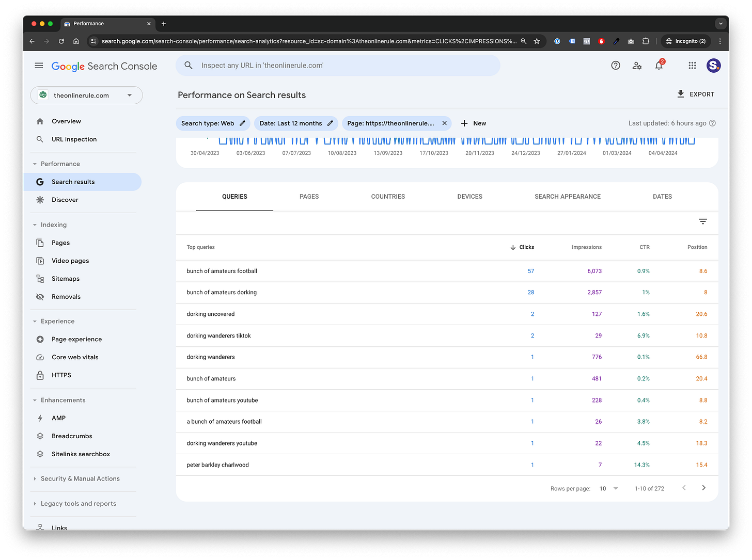752x560 pixels.
Task: Open Chrome three-dot menu
Action: (720, 41)
